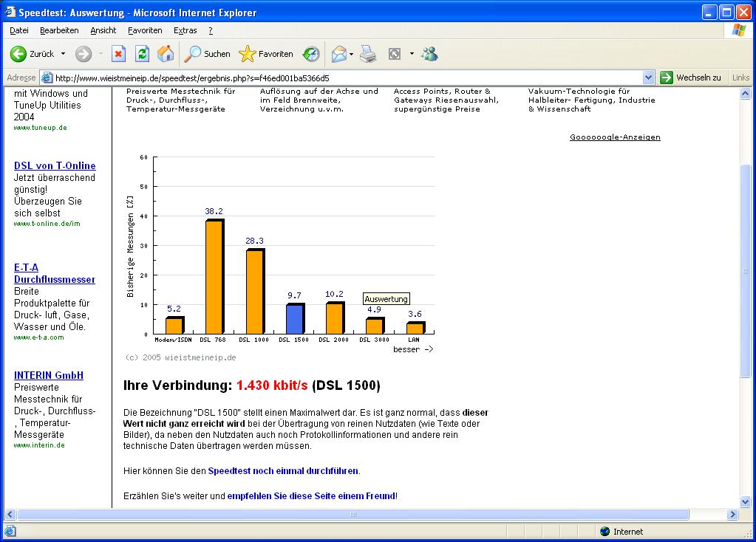Open the DSL von T-Online ad link
The image size is (756, 542).
[55, 165]
